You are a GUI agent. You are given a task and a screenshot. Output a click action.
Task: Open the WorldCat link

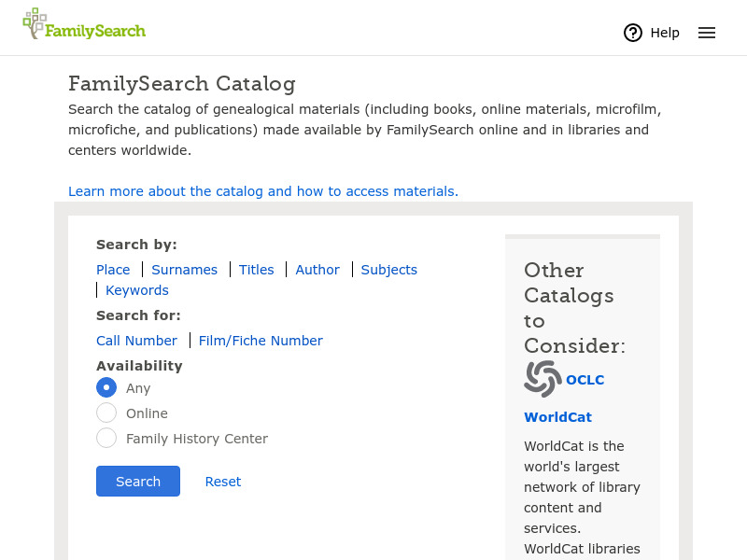click(557, 417)
